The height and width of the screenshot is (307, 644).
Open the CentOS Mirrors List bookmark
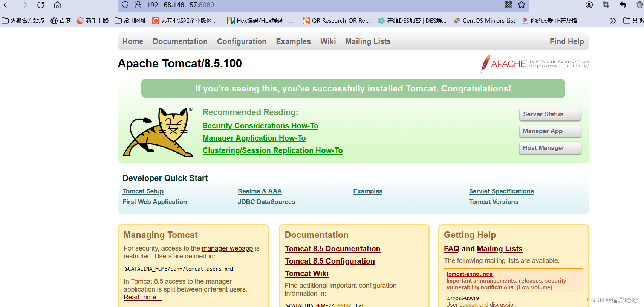tap(484, 21)
